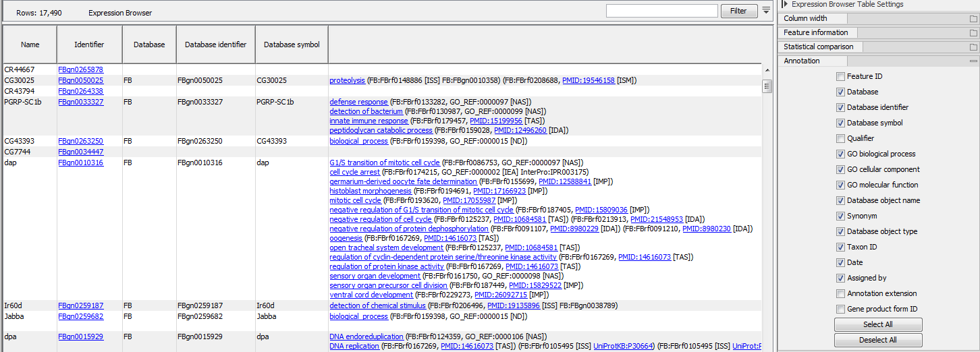The width and height of the screenshot is (980, 352).
Task: Untick the Taxon ID checkbox
Action: coord(840,247)
